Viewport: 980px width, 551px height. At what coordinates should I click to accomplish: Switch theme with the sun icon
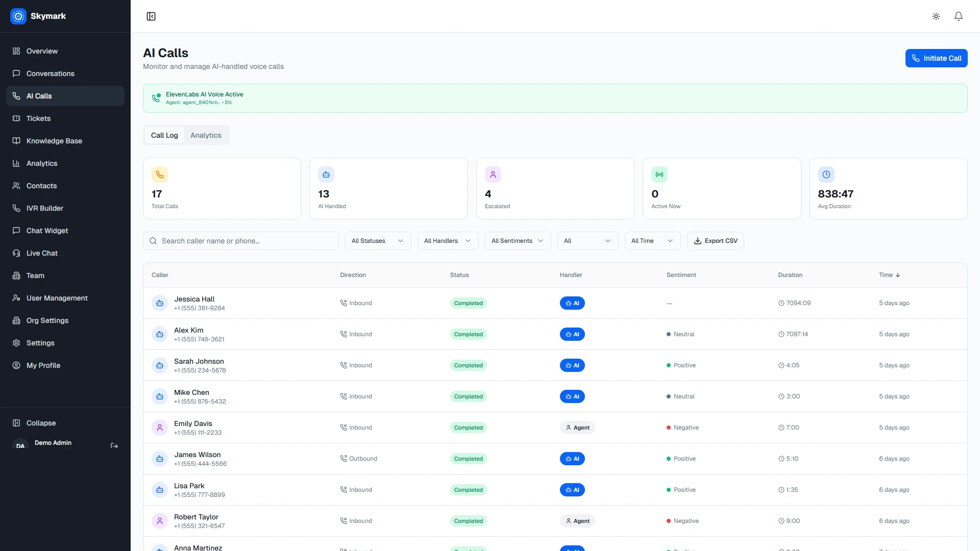point(936,16)
